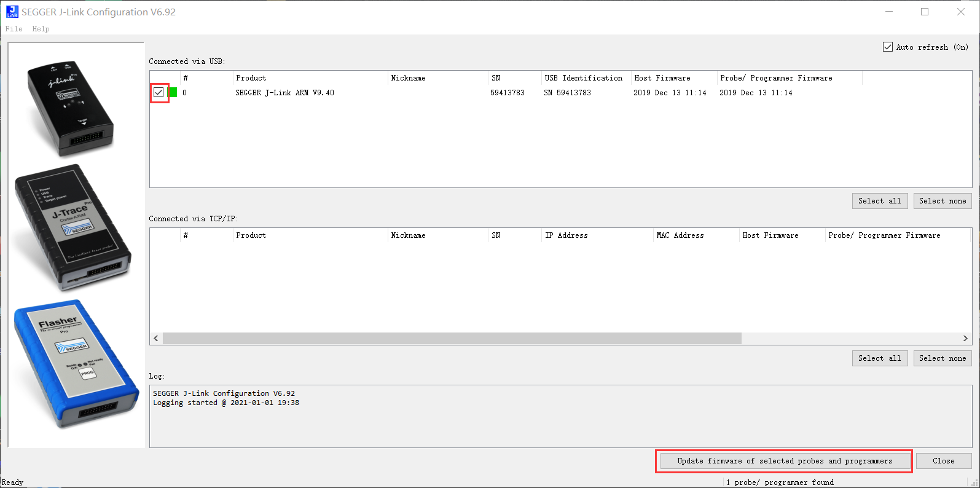
Task: Click the Product column header in USB list
Action: (x=310, y=78)
